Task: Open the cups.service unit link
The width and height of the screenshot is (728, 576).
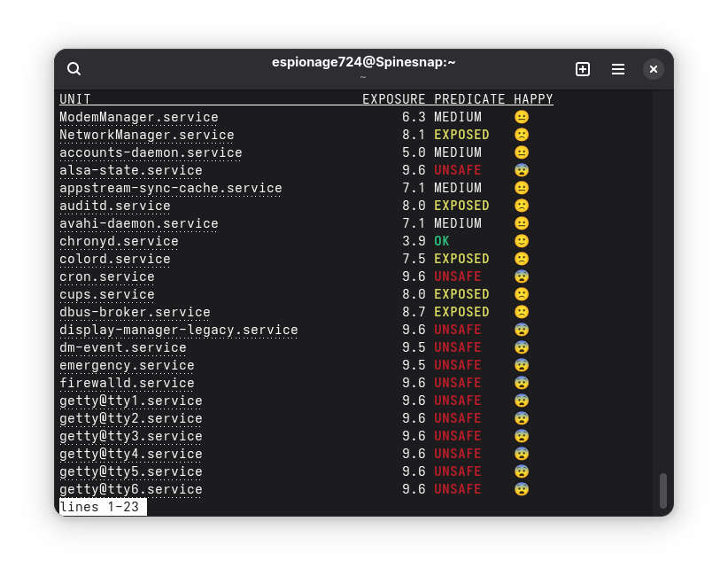Action: coord(106,294)
